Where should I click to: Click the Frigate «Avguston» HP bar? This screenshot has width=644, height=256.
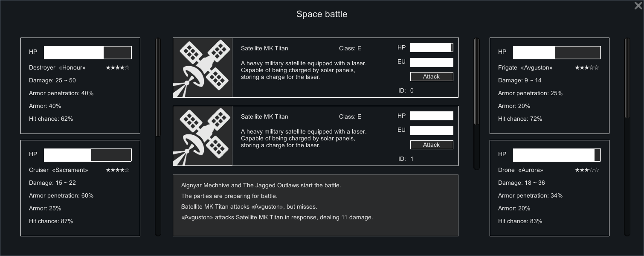click(x=557, y=52)
